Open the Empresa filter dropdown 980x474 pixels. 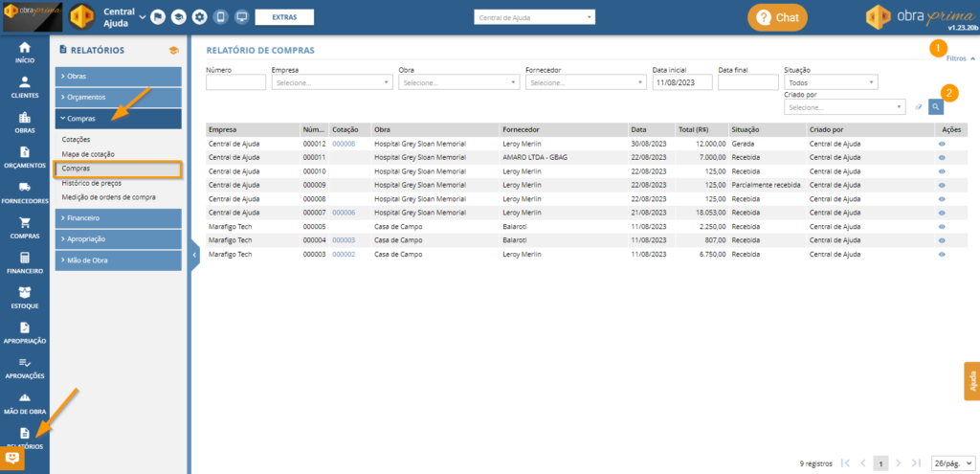[x=332, y=82]
